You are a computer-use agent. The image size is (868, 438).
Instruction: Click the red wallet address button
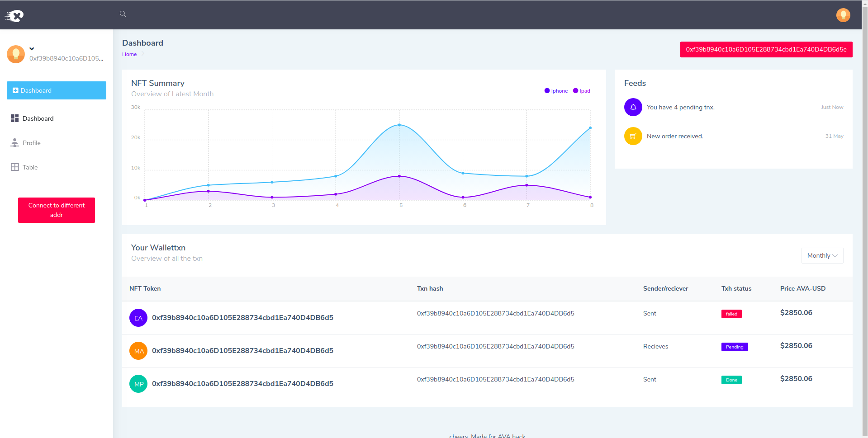click(766, 49)
